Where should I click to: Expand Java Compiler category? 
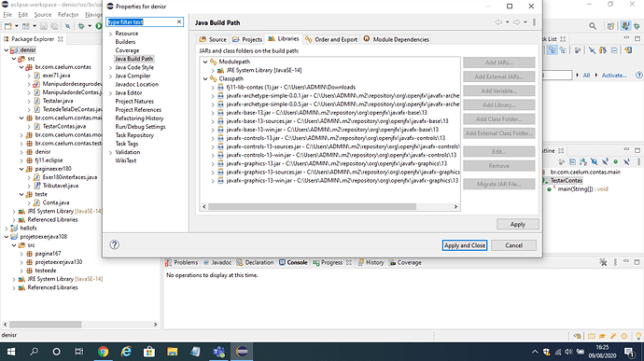110,76
